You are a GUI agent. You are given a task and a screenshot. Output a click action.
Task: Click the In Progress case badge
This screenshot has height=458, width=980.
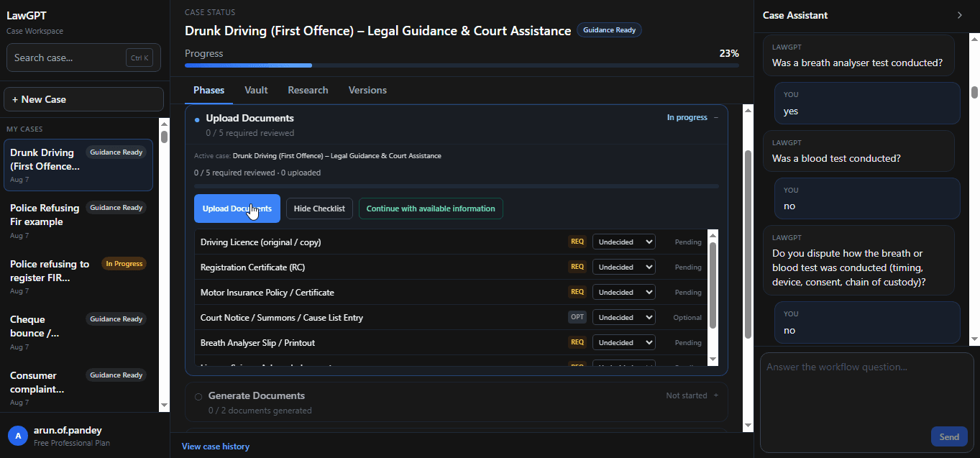[124, 264]
